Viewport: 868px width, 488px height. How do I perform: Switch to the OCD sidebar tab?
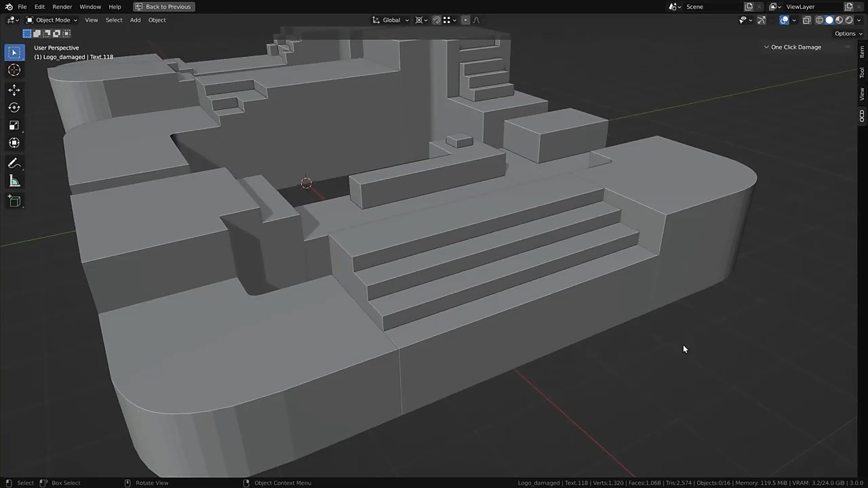point(862,116)
